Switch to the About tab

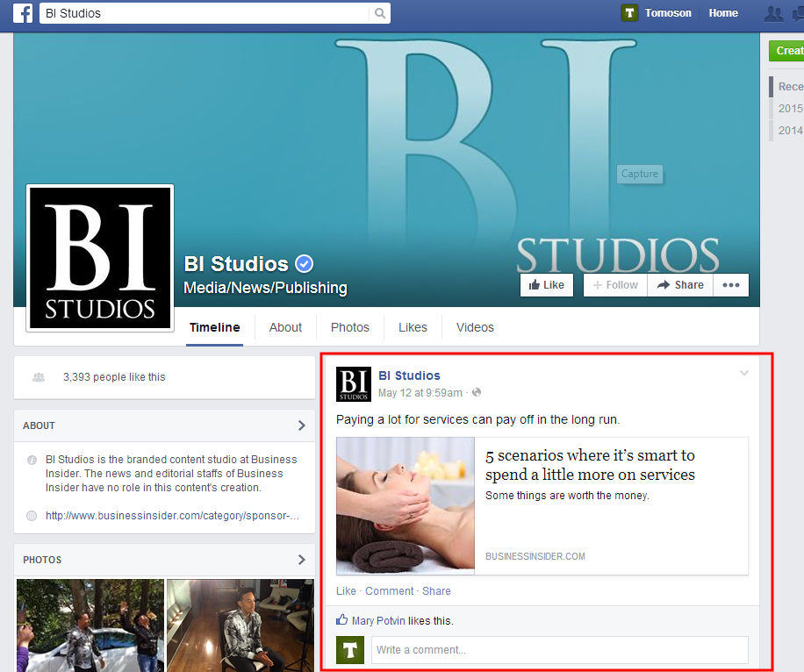point(285,327)
